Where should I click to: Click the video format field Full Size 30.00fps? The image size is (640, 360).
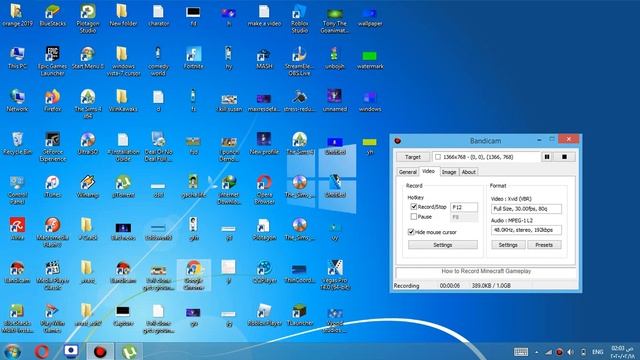tap(526, 209)
